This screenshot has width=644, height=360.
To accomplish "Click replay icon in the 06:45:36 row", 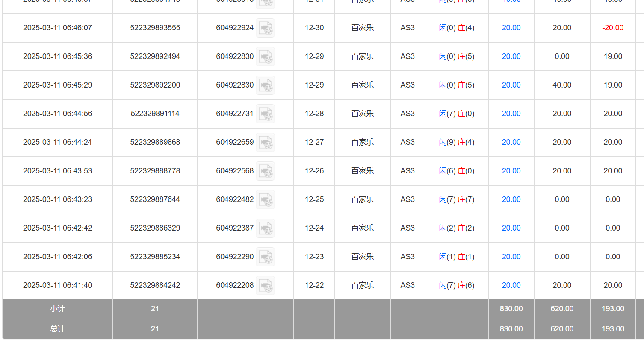I will pos(265,57).
